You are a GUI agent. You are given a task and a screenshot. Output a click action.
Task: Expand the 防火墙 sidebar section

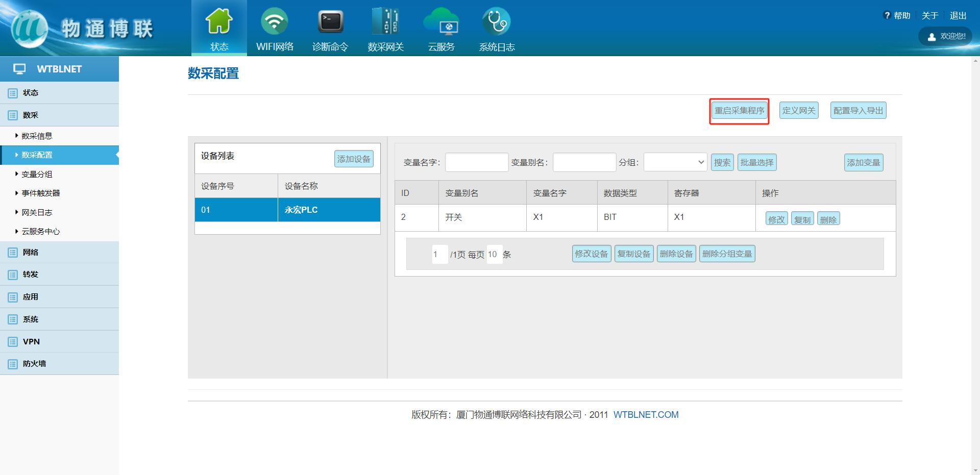(34, 364)
